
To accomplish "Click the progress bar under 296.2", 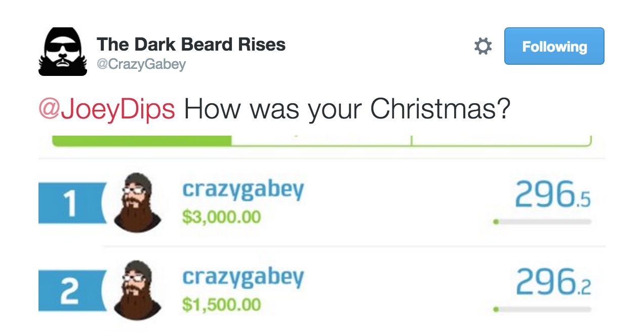I will pos(542,309).
